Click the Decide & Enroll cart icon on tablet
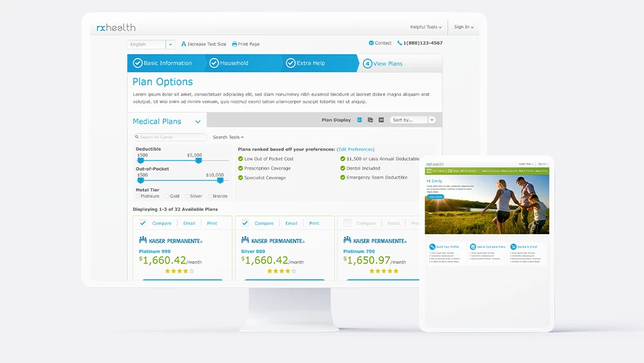Viewport: 644px width, 363px height. point(513,247)
